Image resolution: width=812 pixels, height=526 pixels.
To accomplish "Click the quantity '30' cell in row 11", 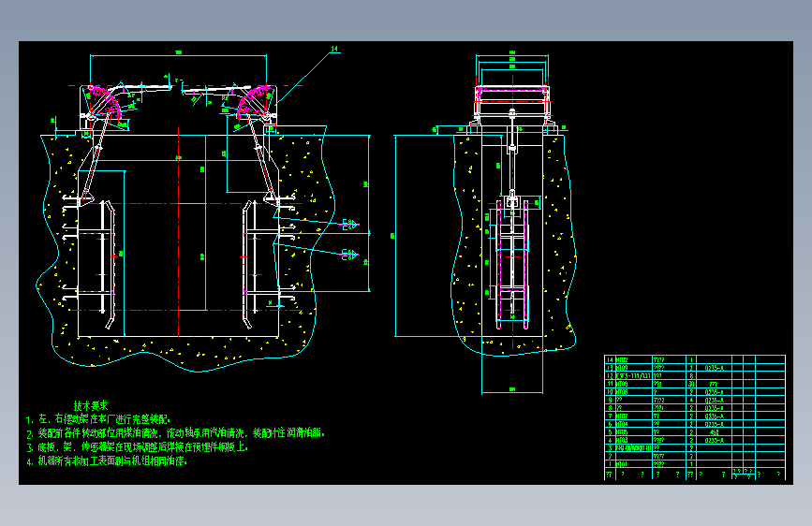I will point(691,384).
